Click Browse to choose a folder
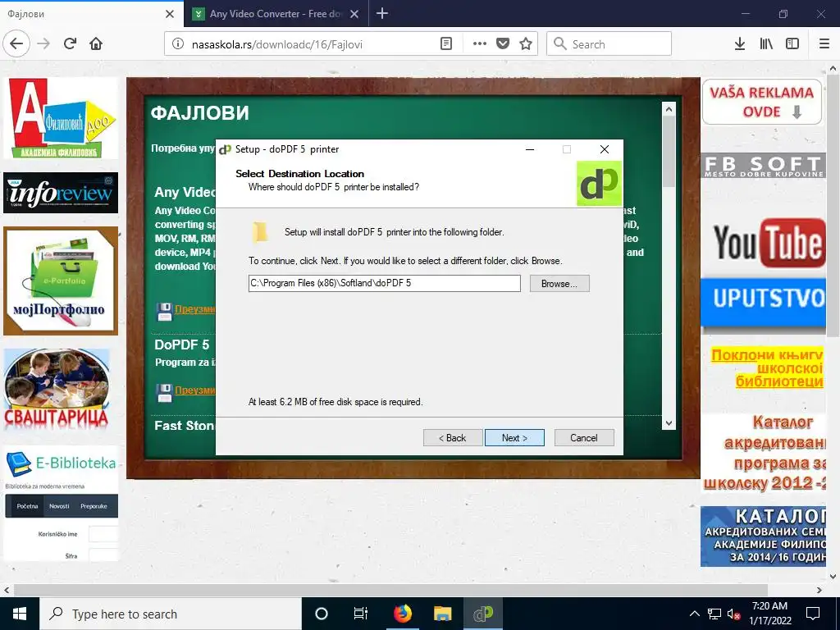Image resolution: width=840 pixels, height=630 pixels. click(559, 283)
